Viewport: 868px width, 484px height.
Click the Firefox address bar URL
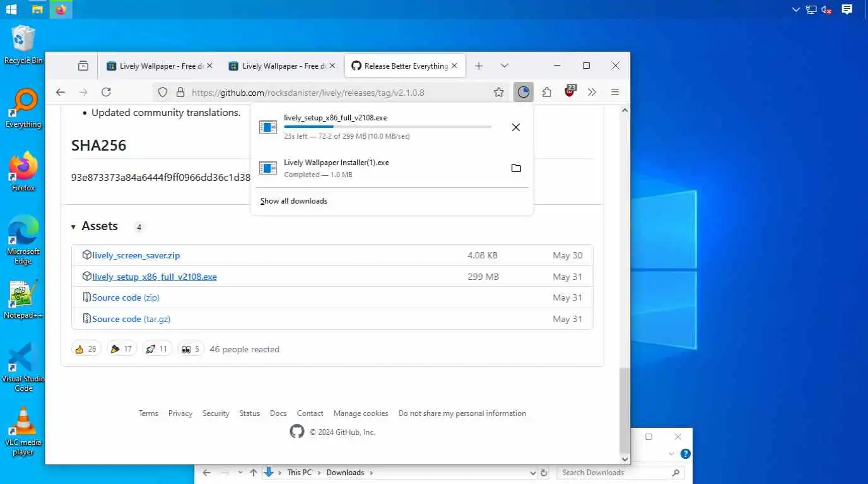308,93
